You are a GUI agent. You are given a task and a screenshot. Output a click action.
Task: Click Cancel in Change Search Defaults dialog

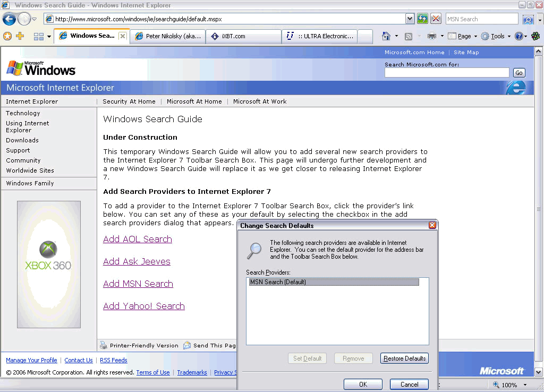click(x=409, y=384)
